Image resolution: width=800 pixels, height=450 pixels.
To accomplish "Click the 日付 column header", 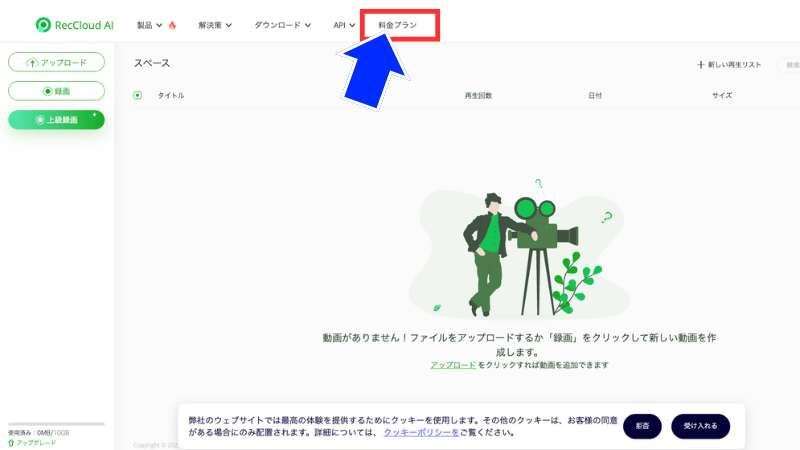I will (x=595, y=95).
